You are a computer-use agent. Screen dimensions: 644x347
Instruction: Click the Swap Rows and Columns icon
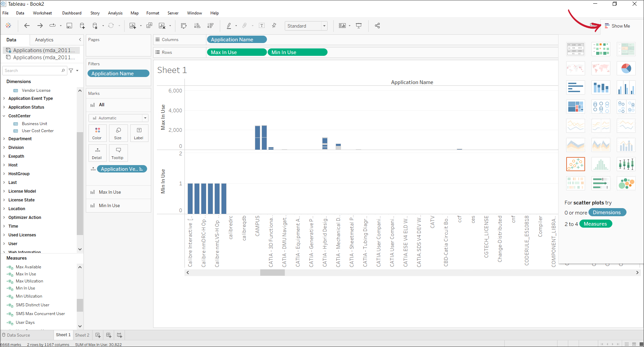[184, 26]
